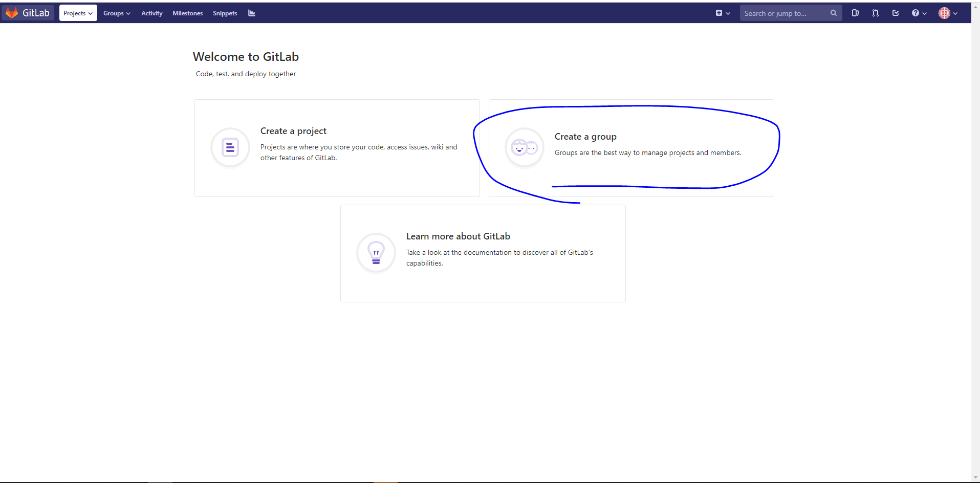Click the Welcome to GitLab heading
This screenshot has width=980, height=483.
point(246,57)
